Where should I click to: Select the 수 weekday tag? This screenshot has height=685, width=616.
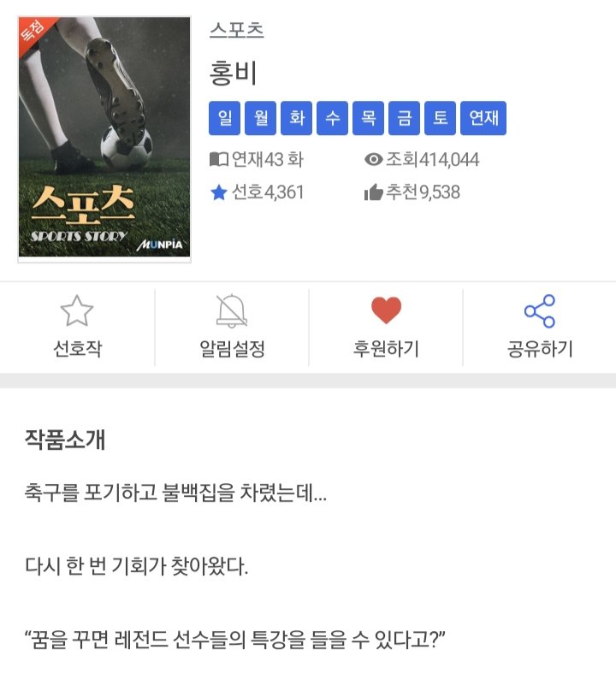pyautogui.click(x=332, y=118)
